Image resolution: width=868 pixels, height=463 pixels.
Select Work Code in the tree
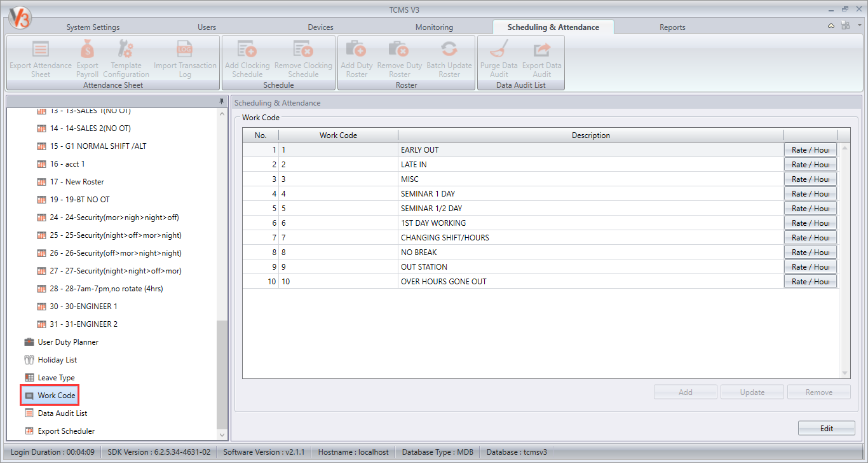pyautogui.click(x=57, y=396)
